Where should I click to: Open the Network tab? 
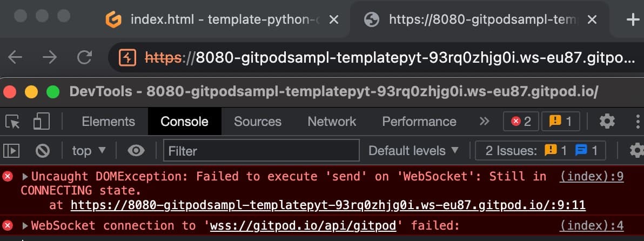[332, 122]
